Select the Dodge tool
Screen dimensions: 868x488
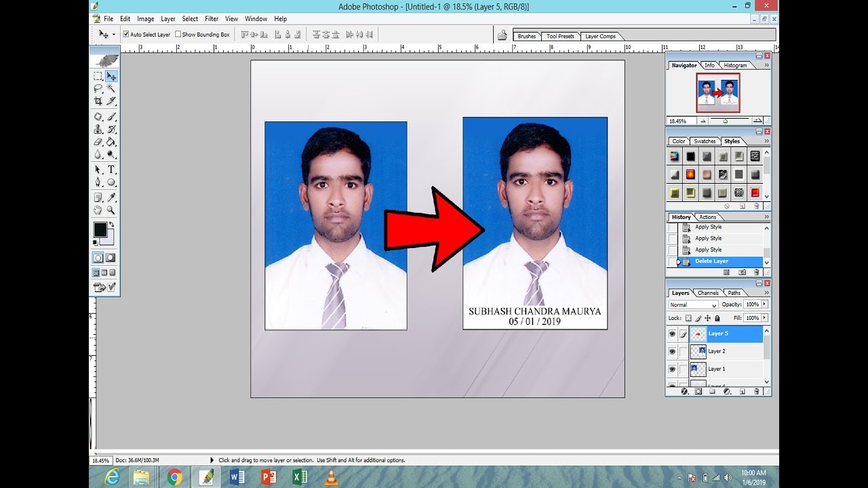111,155
